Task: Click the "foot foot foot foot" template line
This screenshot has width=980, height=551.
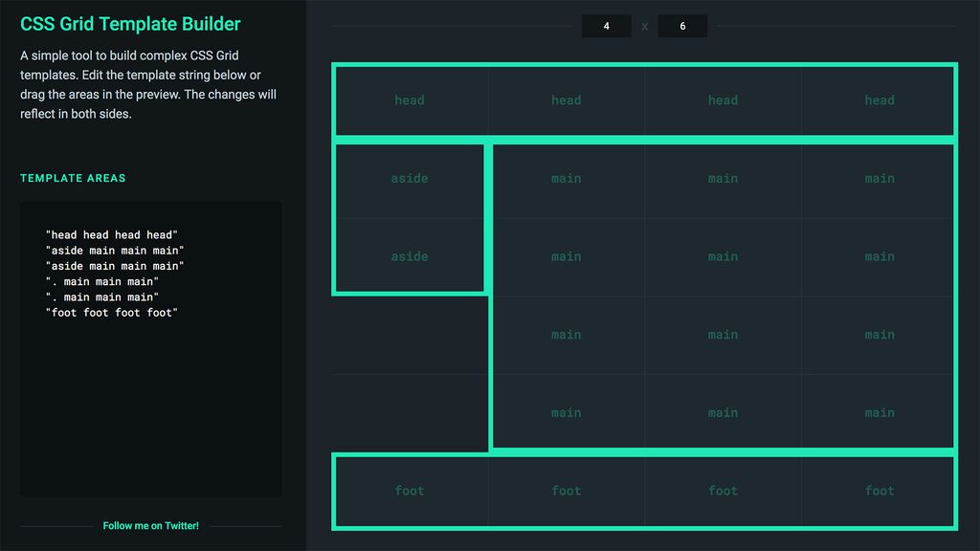Action: [111, 312]
